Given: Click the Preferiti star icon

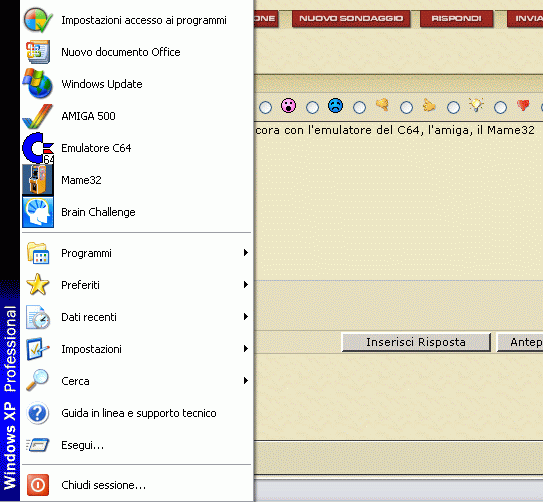Looking at the screenshot, I should pos(38,285).
